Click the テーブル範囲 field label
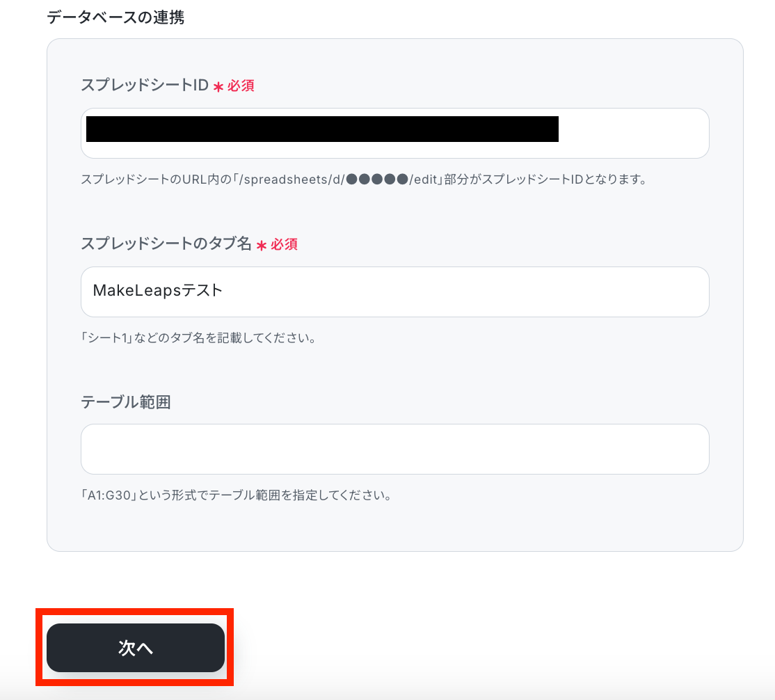The image size is (775, 700). 126,402
